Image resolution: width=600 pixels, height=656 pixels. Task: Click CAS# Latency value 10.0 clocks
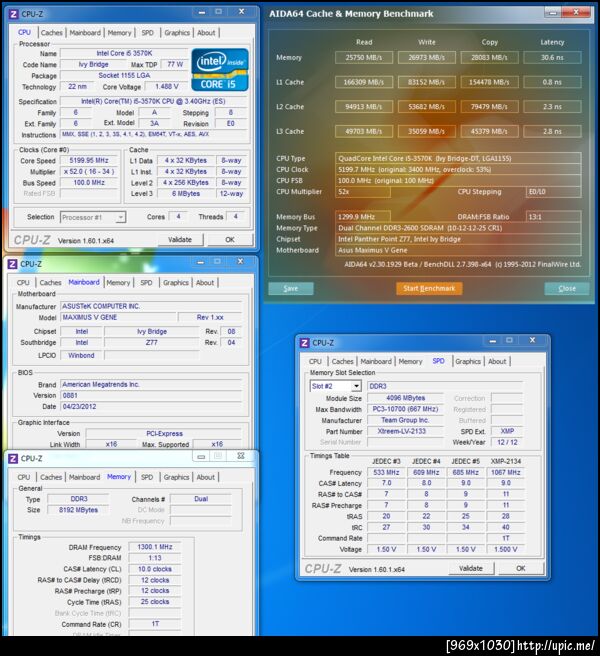pyautogui.click(x=155, y=569)
